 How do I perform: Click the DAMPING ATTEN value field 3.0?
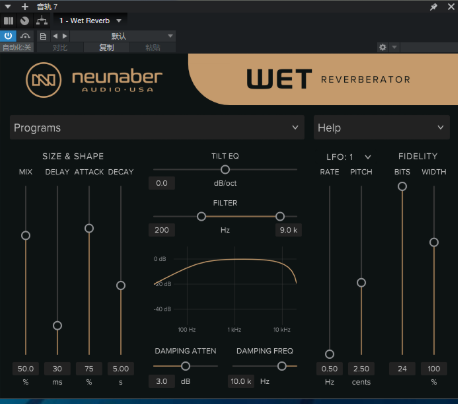(x=162, y=381)
